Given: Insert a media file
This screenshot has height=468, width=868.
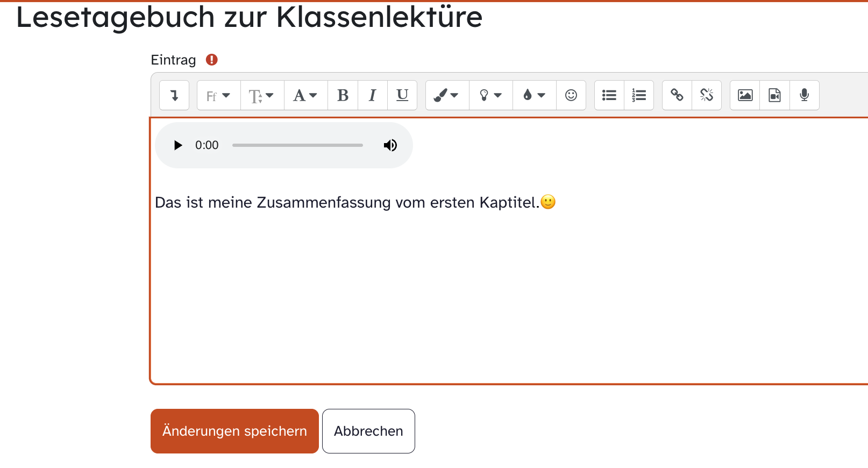Looking at the screenshot, I should click(774, 95).
